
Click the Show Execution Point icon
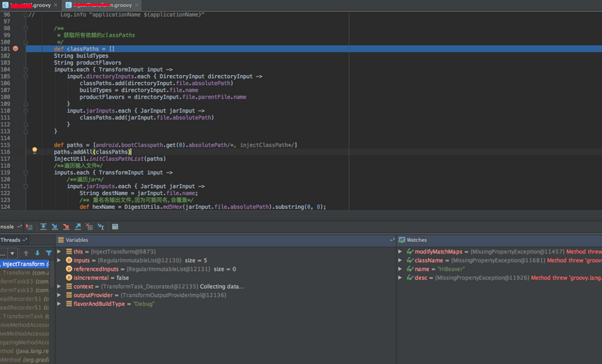(x=29, y=226)
